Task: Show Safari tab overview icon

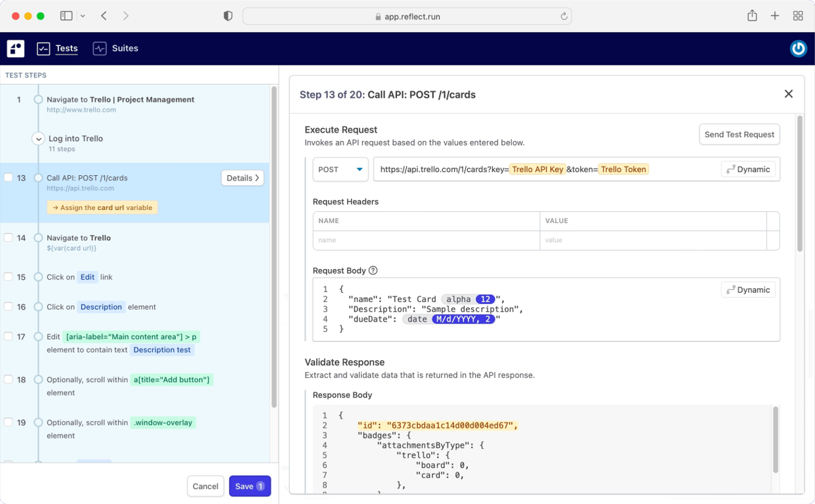Action: (x=798, y=16)
